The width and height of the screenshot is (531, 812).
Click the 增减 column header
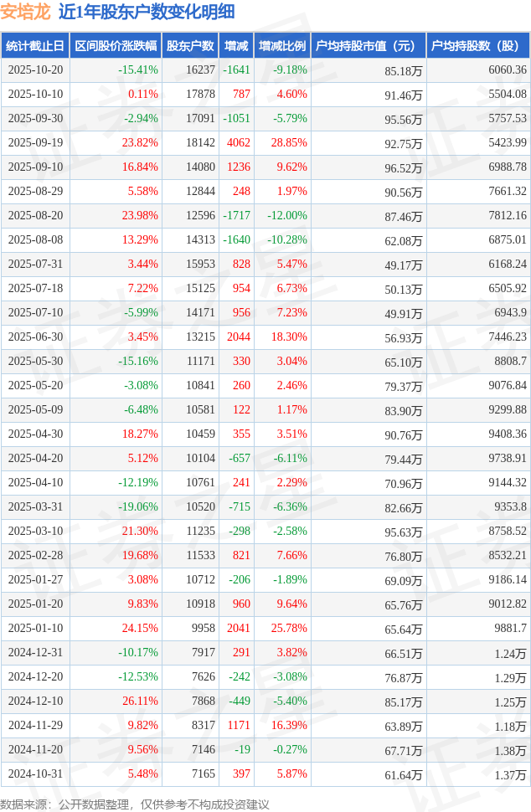(236, 46)
